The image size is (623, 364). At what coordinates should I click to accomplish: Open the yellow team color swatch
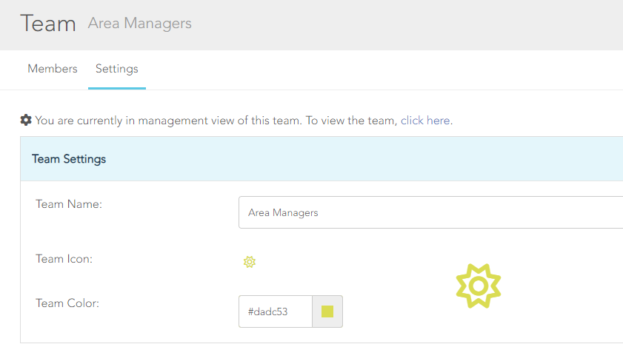(x=327, y=311)
